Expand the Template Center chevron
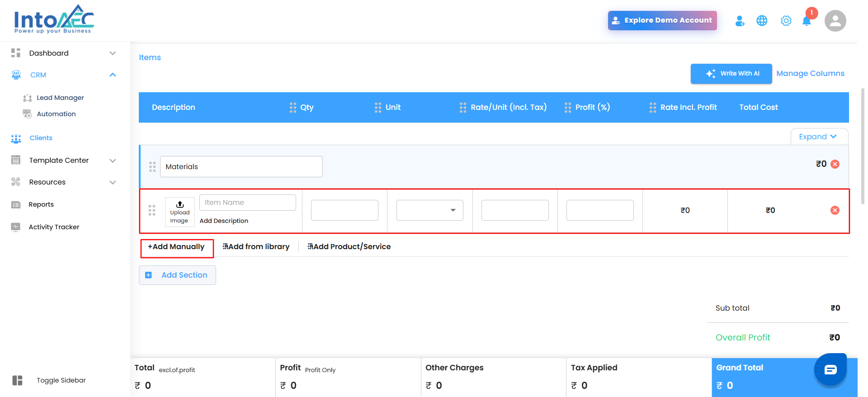This screenshot has height=397, width=868. (113, 161)
